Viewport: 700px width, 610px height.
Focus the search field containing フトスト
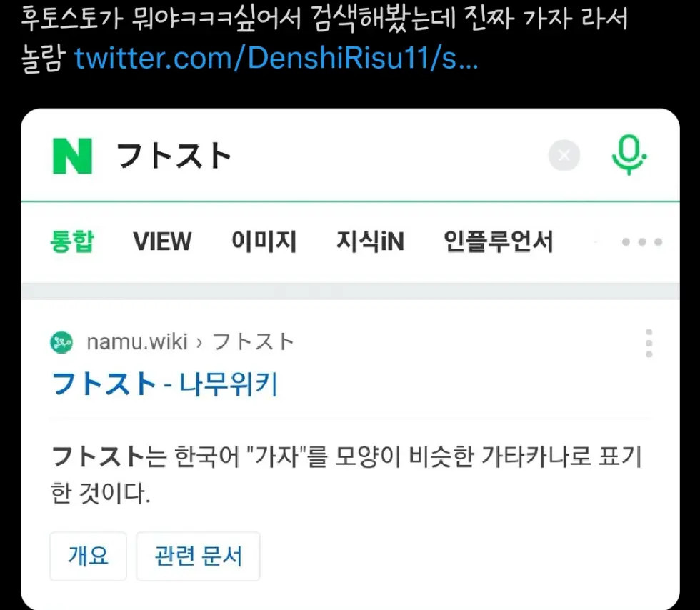pyautogui.click(x=326, y=156)
